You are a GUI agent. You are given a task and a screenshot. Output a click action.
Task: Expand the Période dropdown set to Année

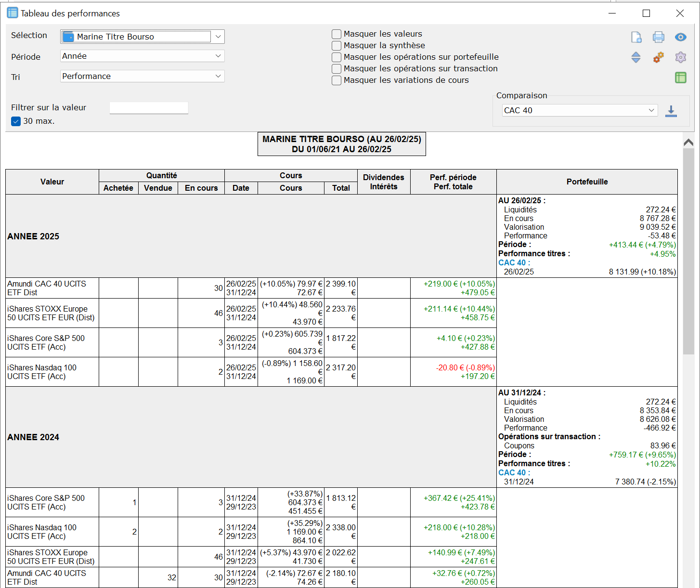coord(143,56)
